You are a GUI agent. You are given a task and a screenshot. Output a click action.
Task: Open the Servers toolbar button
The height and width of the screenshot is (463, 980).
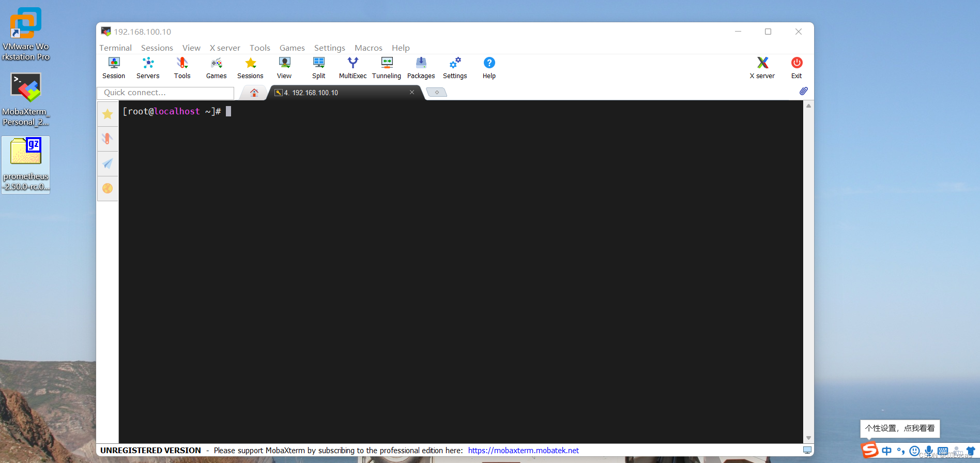148,68
